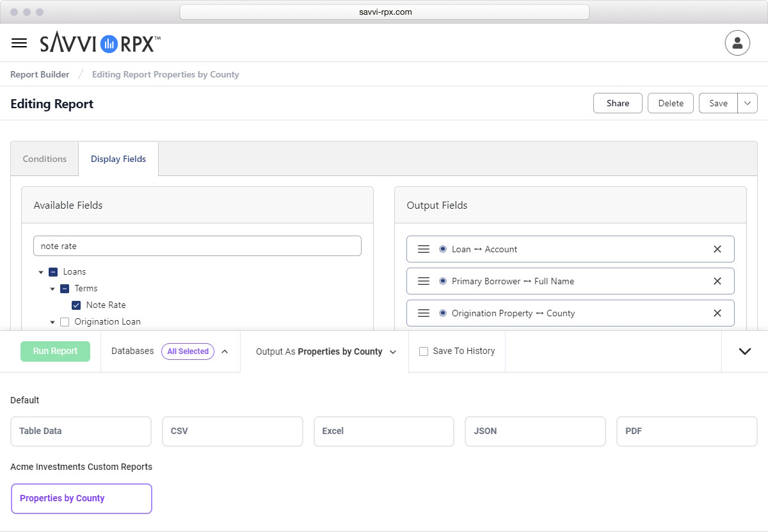The height and width of the screenshot is (532, 768).
Task: Open the hamburger navigation menu
Action: pos(19,43)
